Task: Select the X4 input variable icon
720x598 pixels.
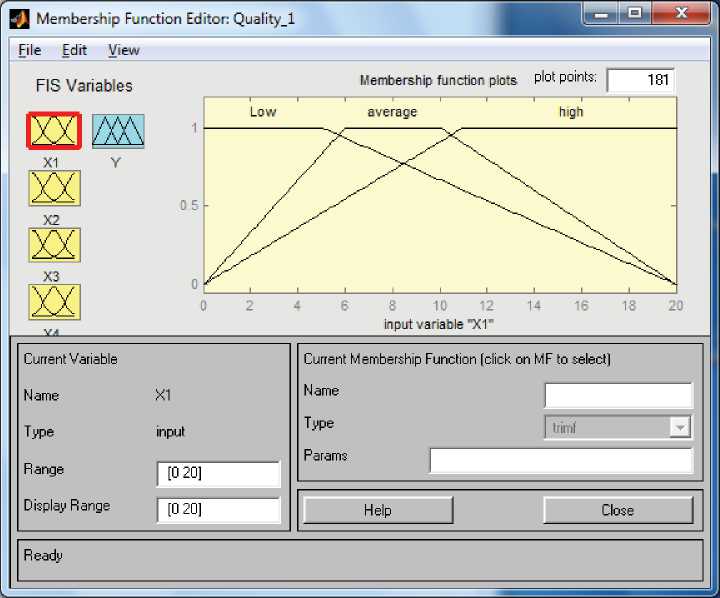Action: coord(54,302)
